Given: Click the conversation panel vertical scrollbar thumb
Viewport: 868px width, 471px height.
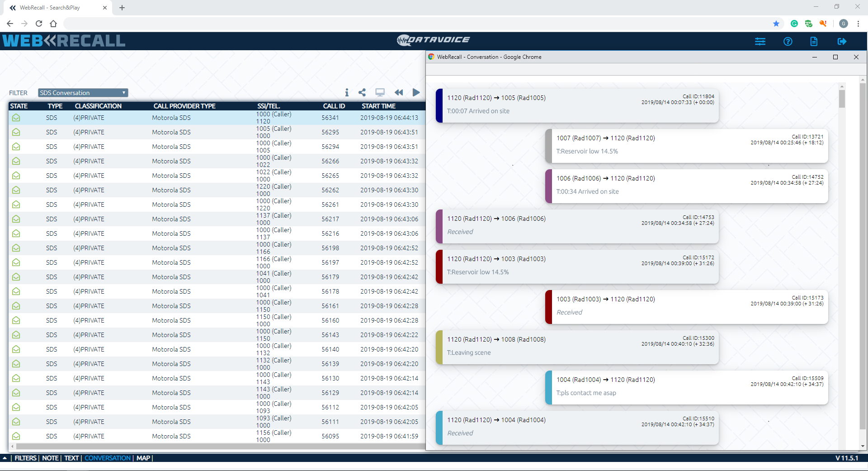Looking at the screenshot, I should pos(842,98).
